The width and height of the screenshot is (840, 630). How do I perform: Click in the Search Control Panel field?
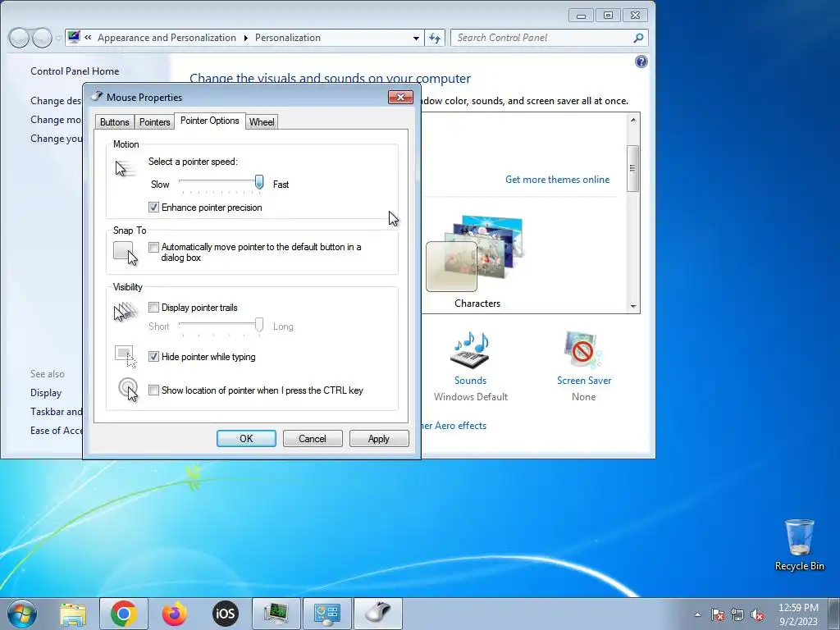coord(541,38)
